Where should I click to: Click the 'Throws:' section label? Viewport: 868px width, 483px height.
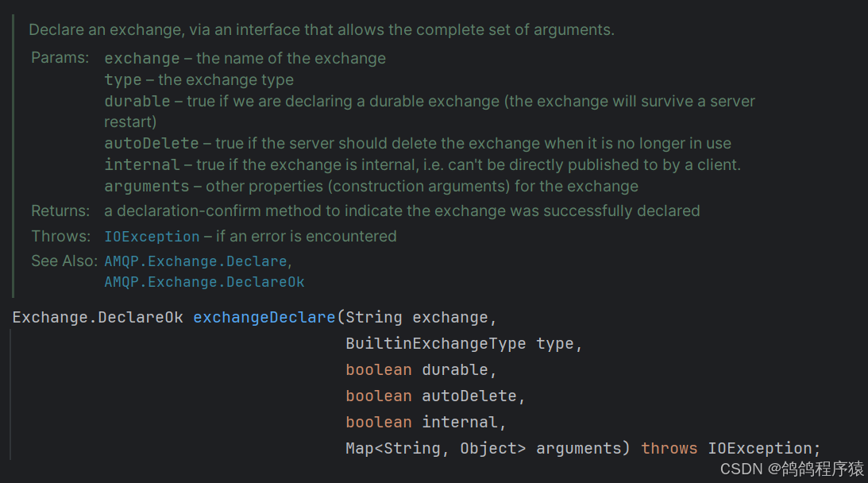[x=61, y=237]
